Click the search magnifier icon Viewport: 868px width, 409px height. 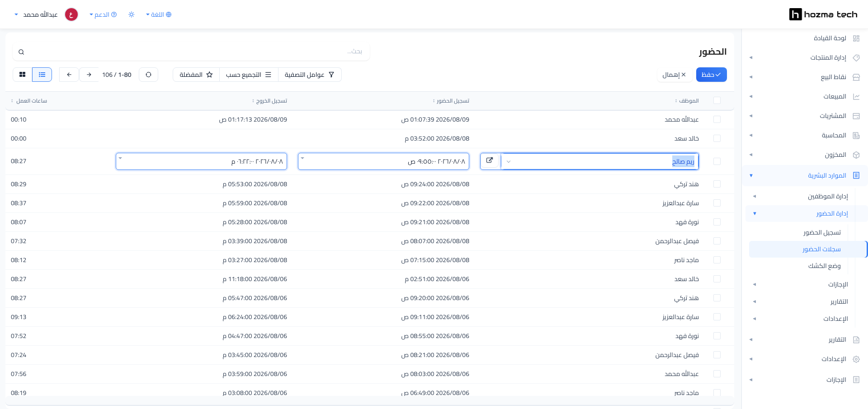click(x=21, y=52)
